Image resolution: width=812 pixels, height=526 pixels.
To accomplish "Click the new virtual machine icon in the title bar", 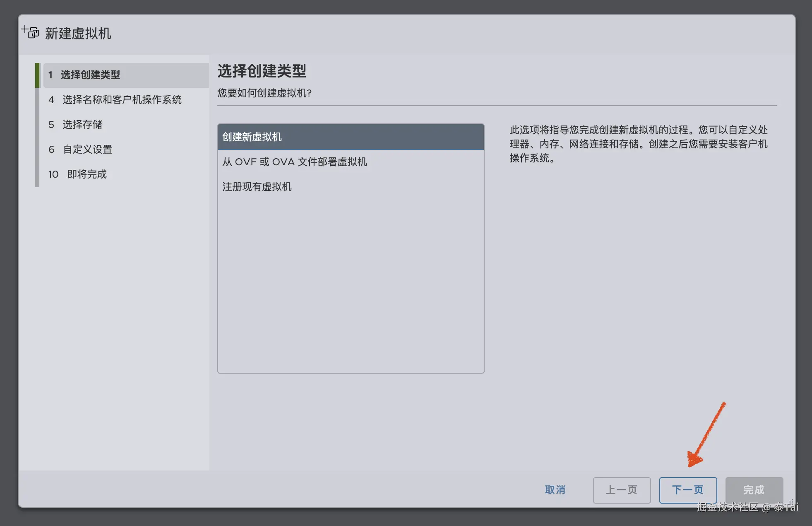I will point(30,32).
